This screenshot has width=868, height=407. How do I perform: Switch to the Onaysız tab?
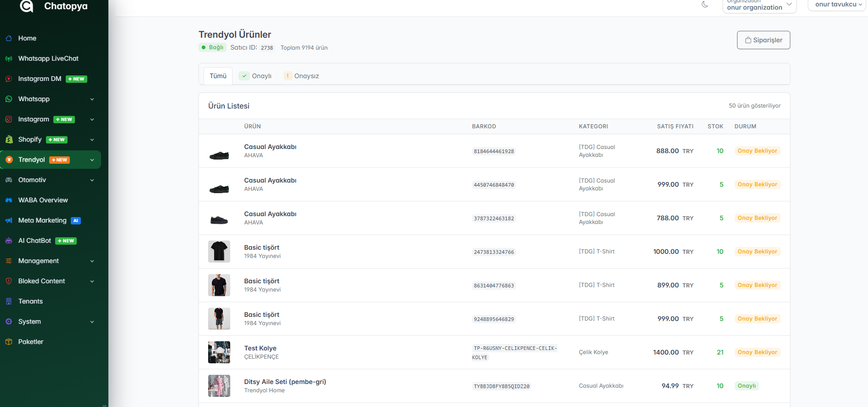(301, 76)
